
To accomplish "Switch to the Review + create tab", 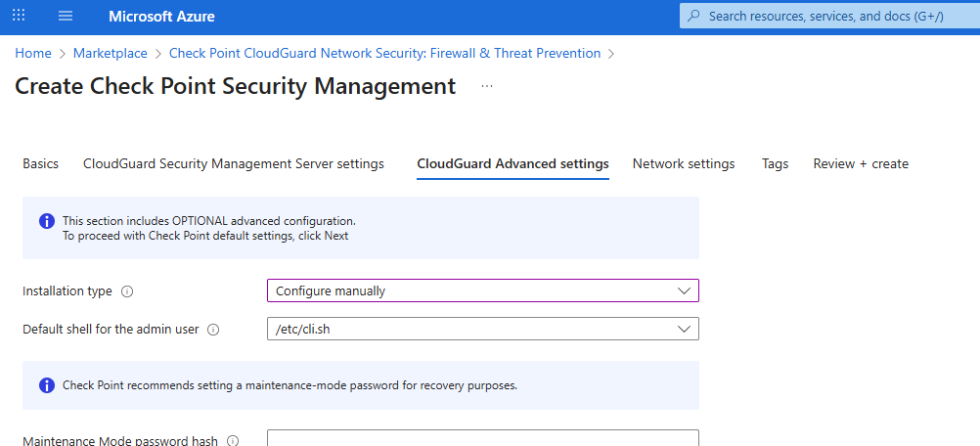I will tap(861, 163).
